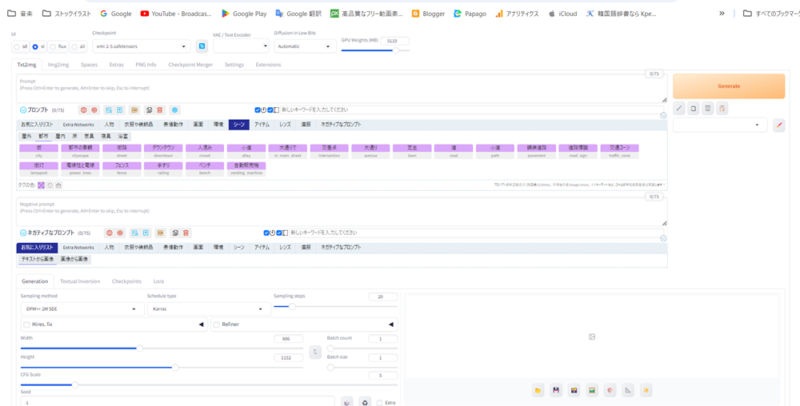Switch to the Img2img tab
Viewport: 800px width, 406px height.
[x=58, y=65]
